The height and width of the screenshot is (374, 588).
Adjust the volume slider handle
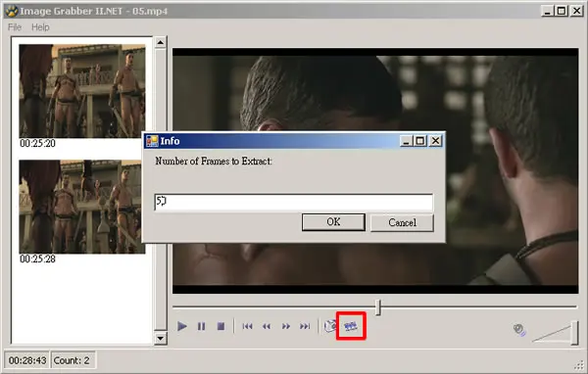(x=574, y=333)
